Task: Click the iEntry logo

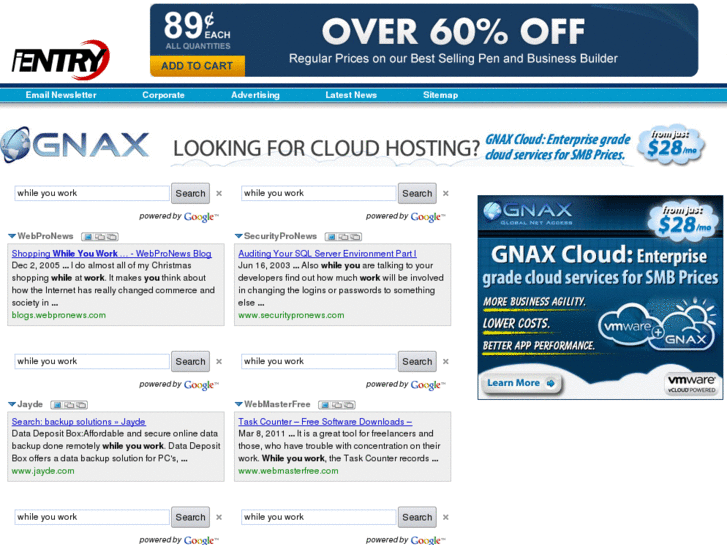Action: coord(60,60)
